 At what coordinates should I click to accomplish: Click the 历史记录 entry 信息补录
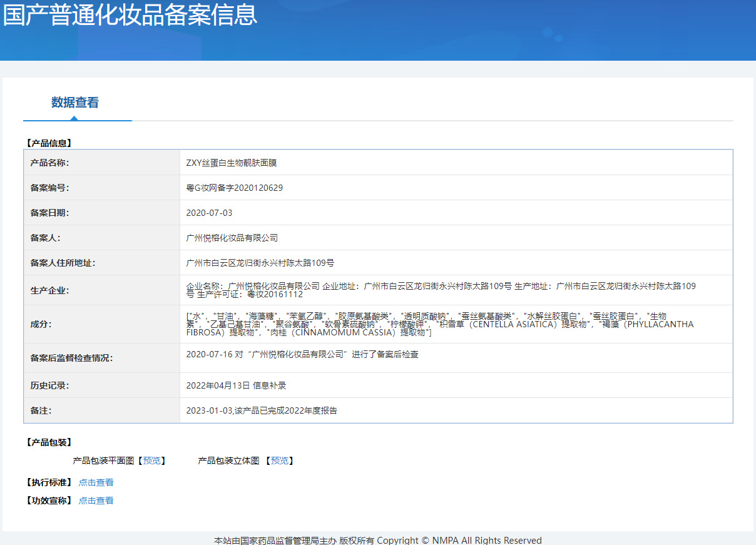pyautogui.click(x=236, y=385)
